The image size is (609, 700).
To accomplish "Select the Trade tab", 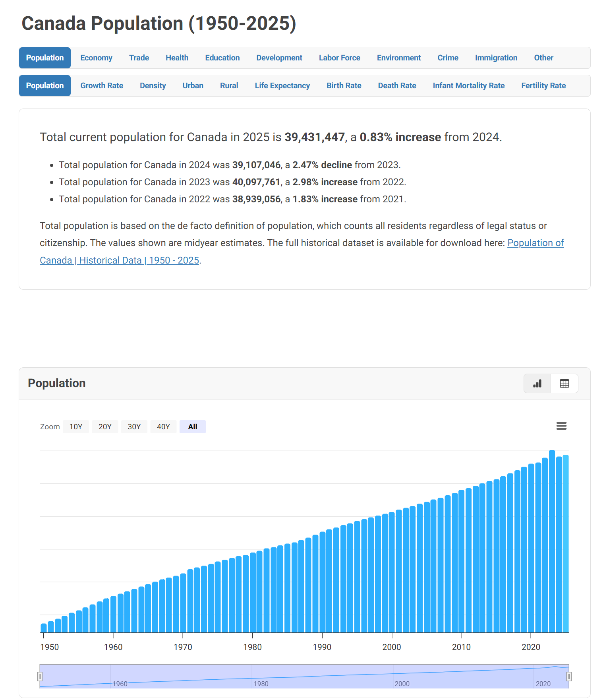I will coord(139,58).
